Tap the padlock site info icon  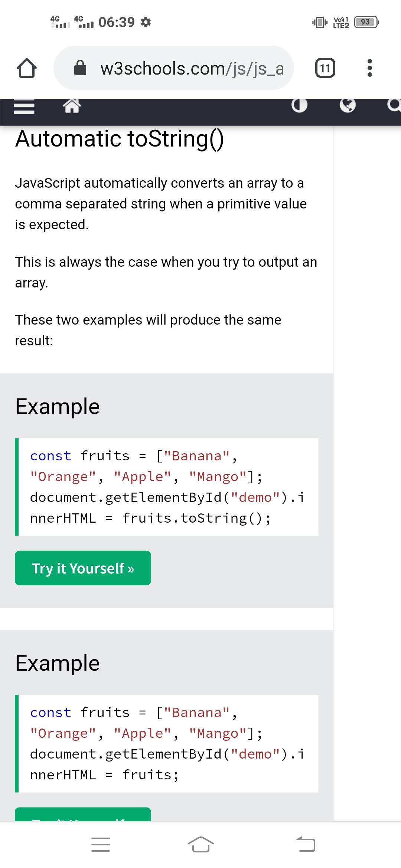coord(80,68)
